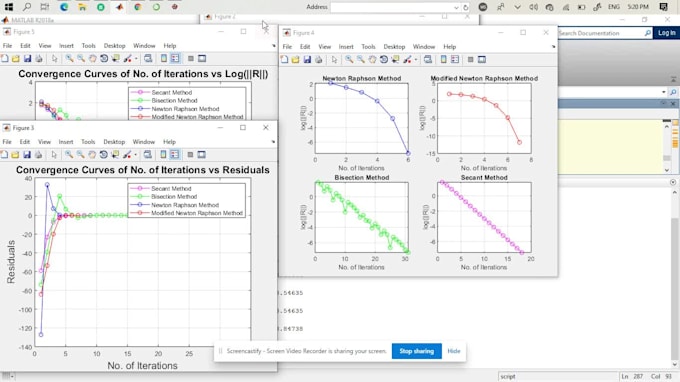Click the editor panel vertical scrollbar
This screenshot has height=382, width=680.
667,148
